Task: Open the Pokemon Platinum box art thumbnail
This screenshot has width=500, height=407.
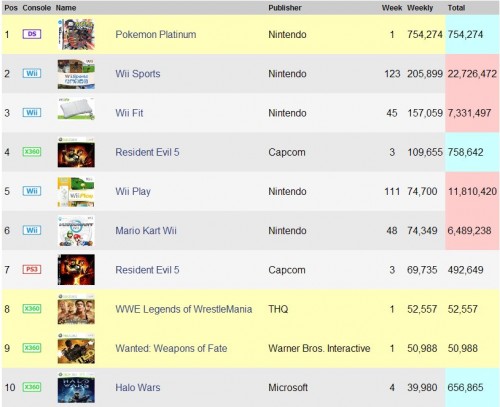Action: click(x=76, y=34)
